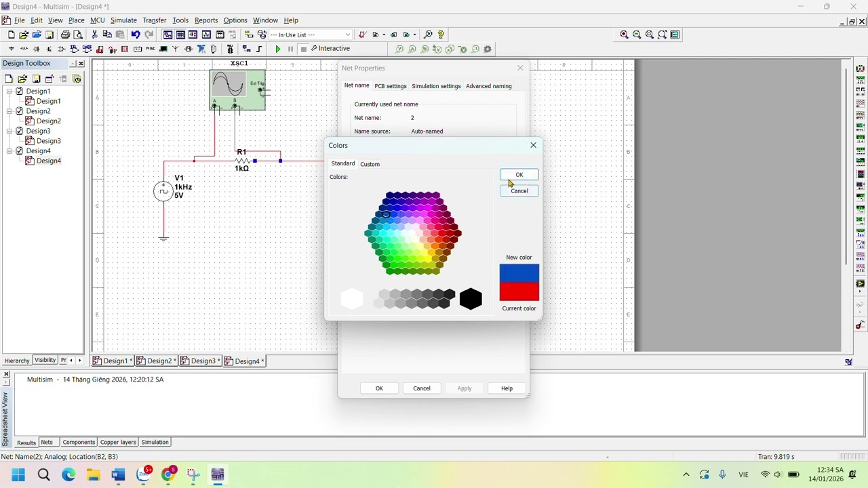868x488 pixels.
Task: Open the Transfer menu
Action: (x=155, y=20)
